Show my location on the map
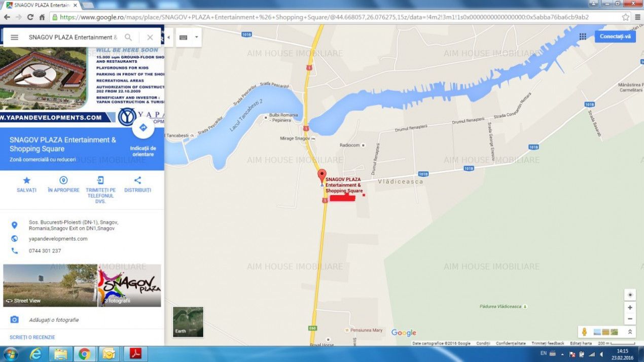This screenshot has width=644, height=362. pos(630,295)
